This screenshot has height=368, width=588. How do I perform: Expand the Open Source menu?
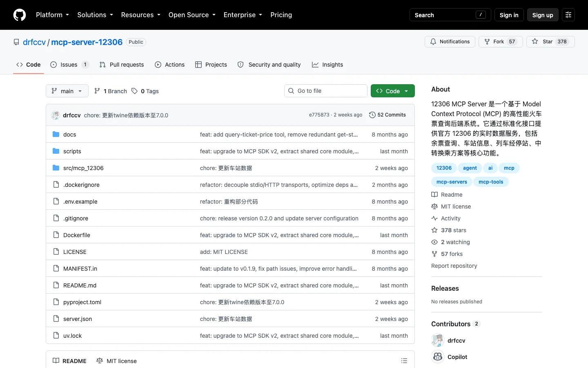(192, 15)
